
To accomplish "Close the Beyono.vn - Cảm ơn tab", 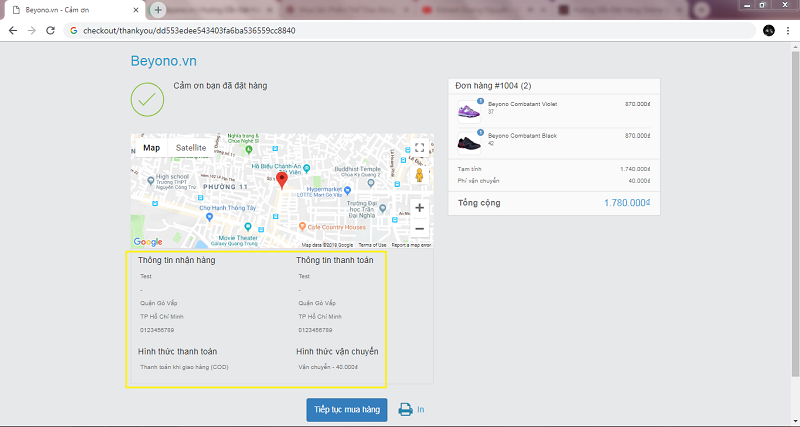I will [135, 10].
